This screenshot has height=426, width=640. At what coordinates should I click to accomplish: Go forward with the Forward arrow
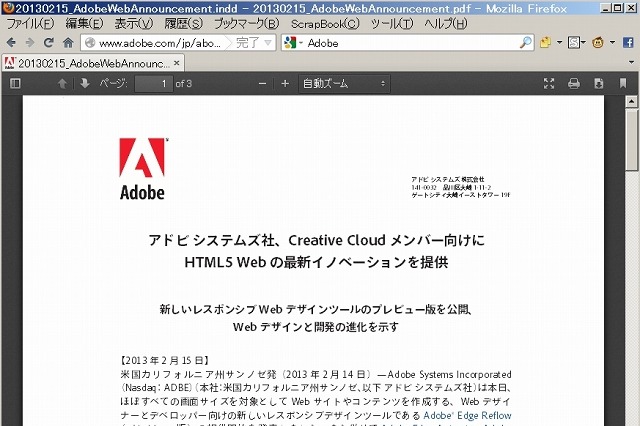click(x=30, y=42)
